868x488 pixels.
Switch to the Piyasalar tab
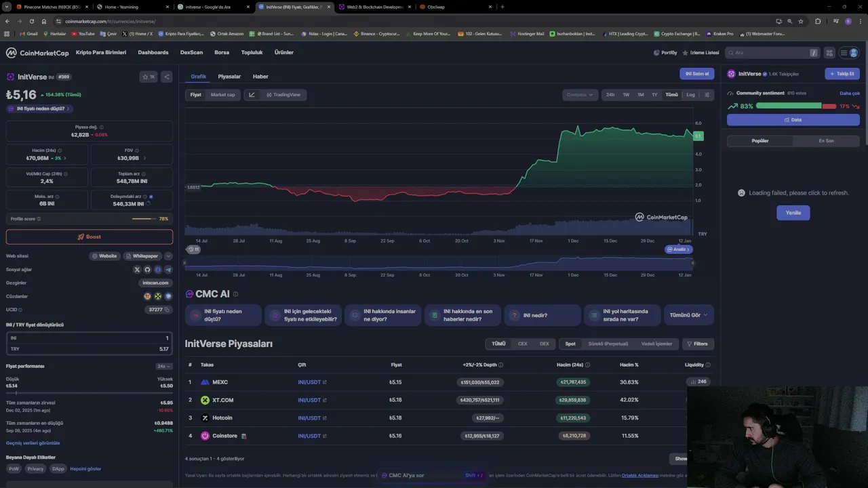click(x=229, y=77)
